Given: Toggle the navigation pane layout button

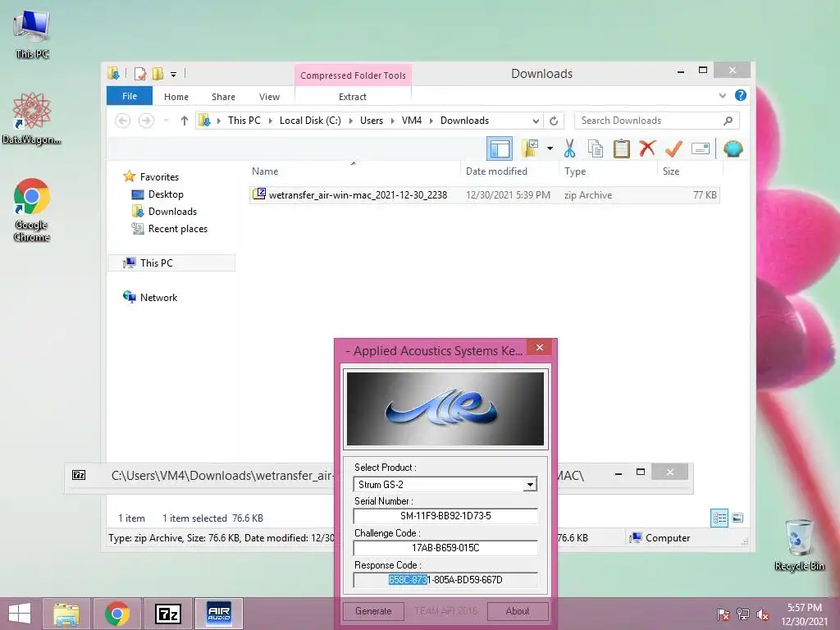Looking at the screenshot, I should pyautogui.click(x=500, y=148).
